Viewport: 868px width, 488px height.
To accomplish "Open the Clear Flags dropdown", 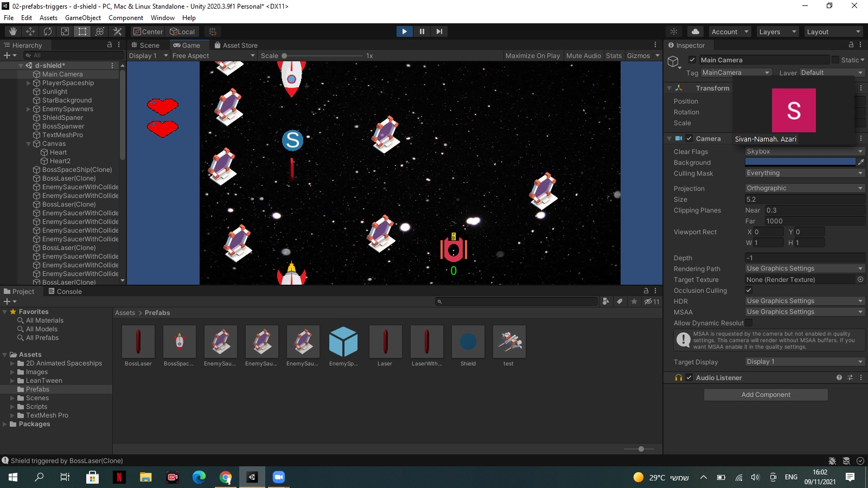I will (x=805, y=151).
